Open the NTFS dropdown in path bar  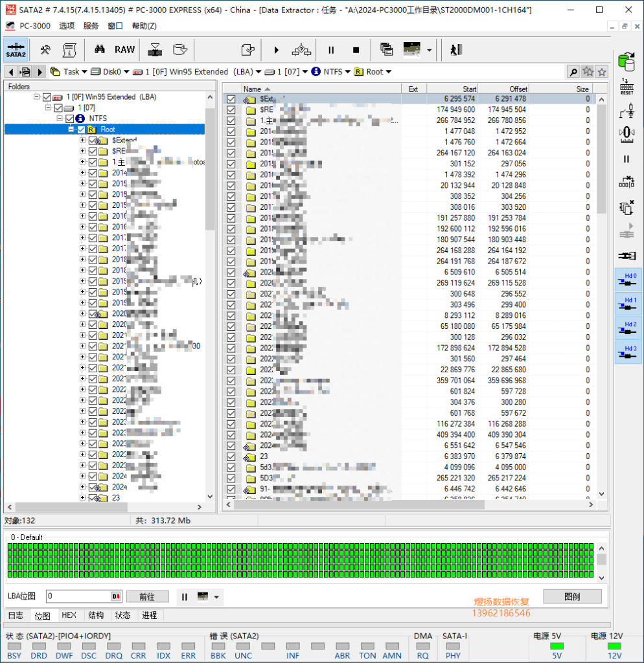click(x=347, y=72)
